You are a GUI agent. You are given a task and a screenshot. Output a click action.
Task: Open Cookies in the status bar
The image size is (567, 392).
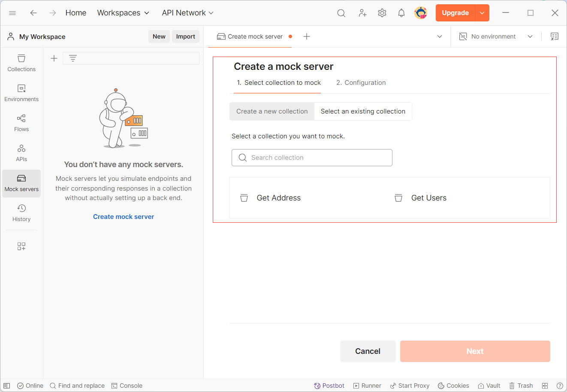point(453,386)
